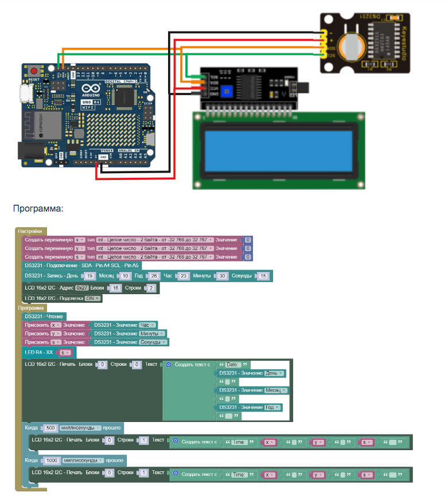Open the LCD backlight ON dropdown
The height and width of the screenshot is (500, 448).
[92, 298]
